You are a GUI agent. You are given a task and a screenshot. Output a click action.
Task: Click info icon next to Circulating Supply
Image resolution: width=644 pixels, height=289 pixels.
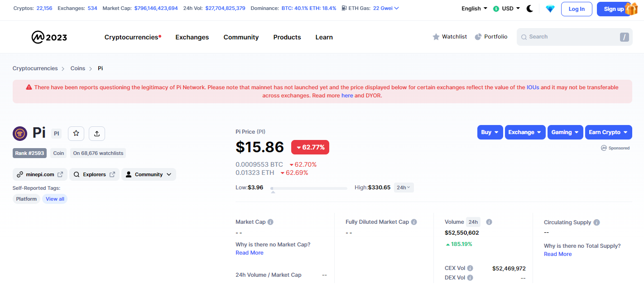tap(596, 222)
